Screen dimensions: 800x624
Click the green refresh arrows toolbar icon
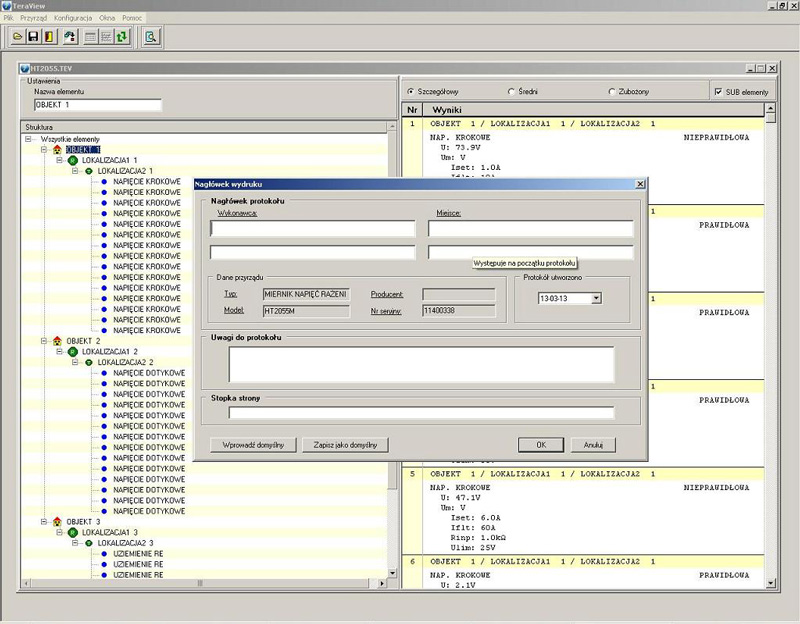coord(122,37)
